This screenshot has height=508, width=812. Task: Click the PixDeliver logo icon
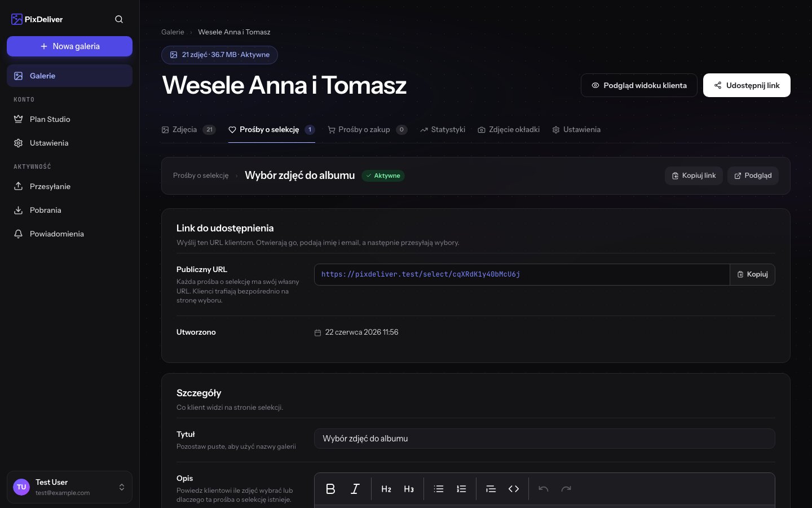[17, 19]
